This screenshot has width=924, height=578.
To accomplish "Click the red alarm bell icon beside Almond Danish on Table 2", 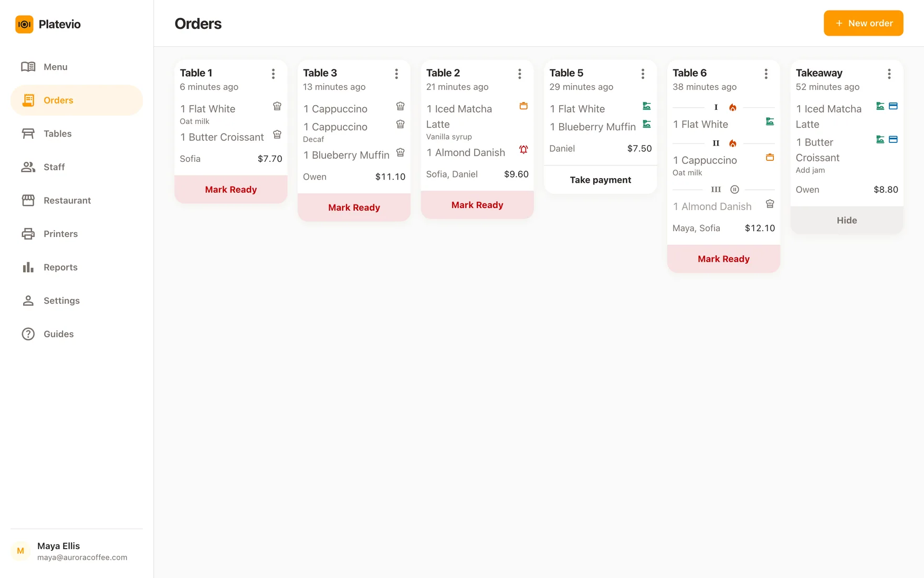I will [523, 150].
